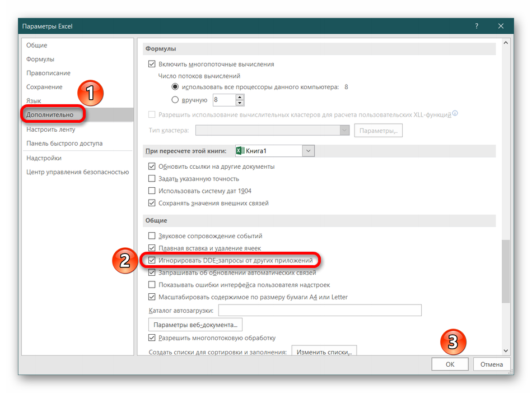Open the Язык category
This screenshot has height=393, width=532.
coord(34,101)
